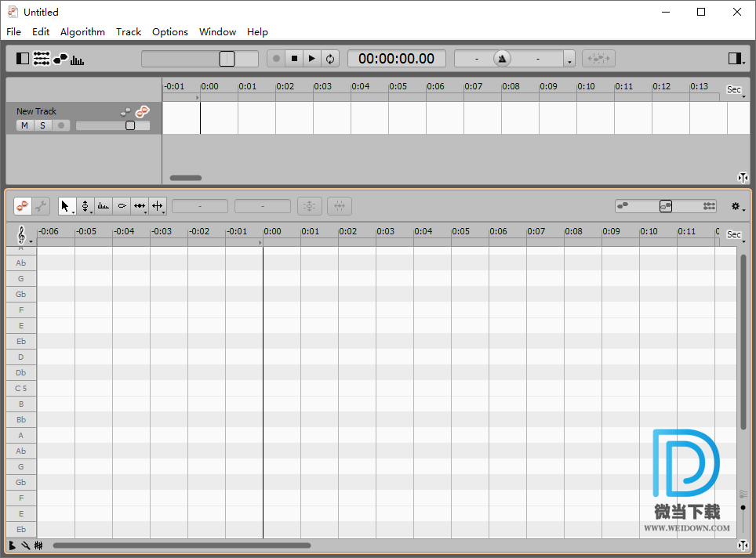The width and height of the screenshot is (756, 558).
Task: Switch to note assignment mode wrench icon
Action: 41,206
